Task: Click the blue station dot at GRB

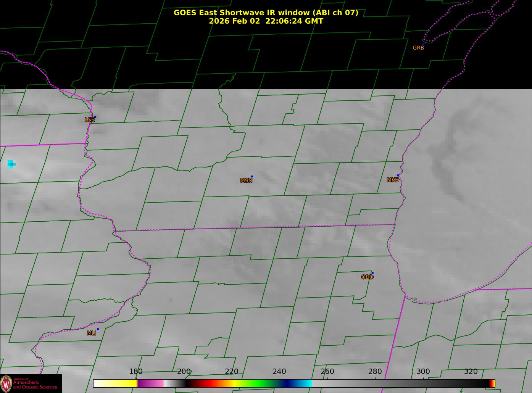Action: (x=423, y=45)
